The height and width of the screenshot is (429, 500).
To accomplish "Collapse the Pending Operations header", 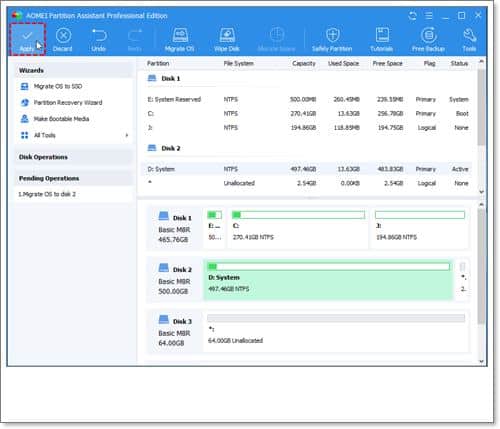I will (73, 178).
